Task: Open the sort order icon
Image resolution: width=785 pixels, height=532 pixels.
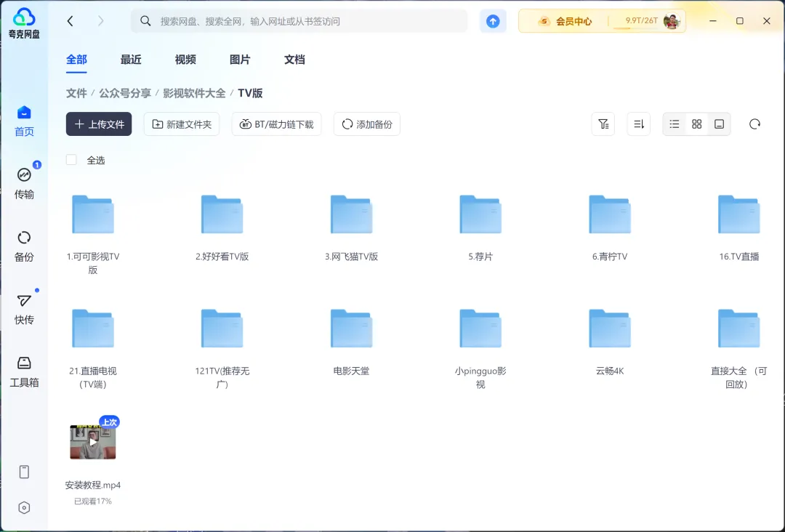Action: pyautogui.click(x=639, y=124)
